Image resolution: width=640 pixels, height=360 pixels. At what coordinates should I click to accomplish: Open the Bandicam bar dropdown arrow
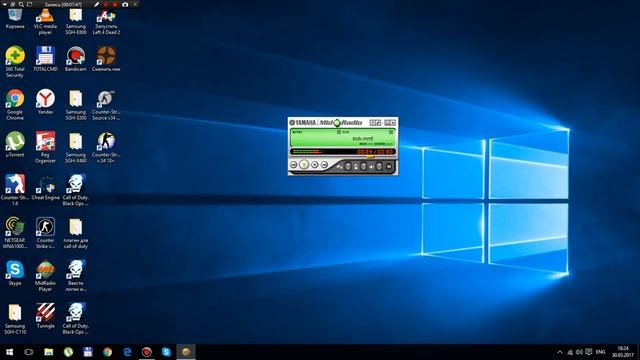pos(4,4)
